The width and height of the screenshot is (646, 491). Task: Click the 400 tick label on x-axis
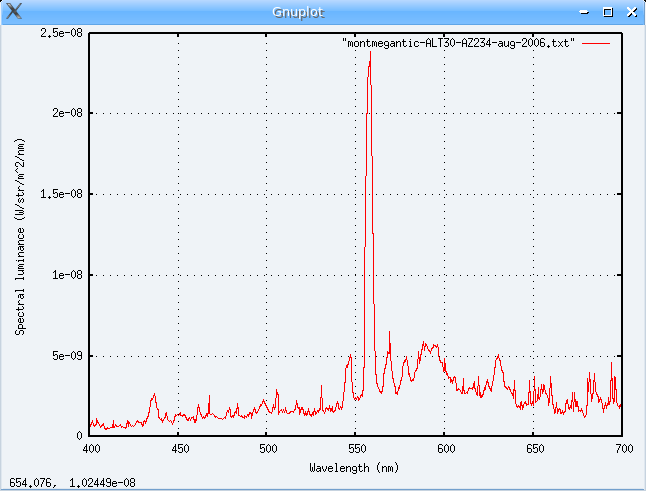click(90, 449)
